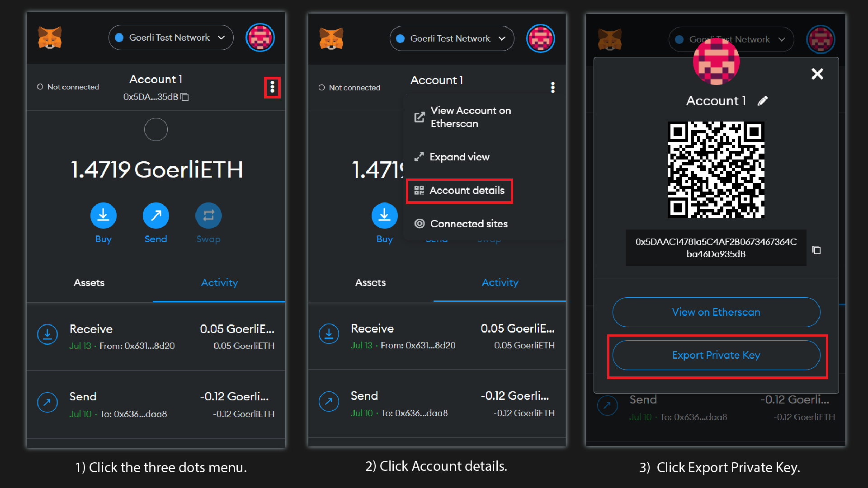
Task: Click the pencil icon to edit account name
Action: tap(763, 101)
